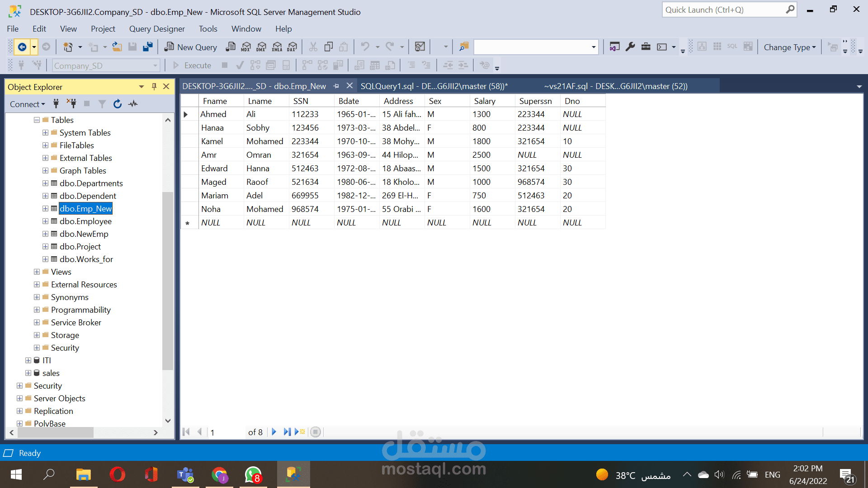The width and height of the screenshot is (868, 488).
Task: Toggle auto-hide pin on Object Explorer
Action: click(x=154, y=87)
